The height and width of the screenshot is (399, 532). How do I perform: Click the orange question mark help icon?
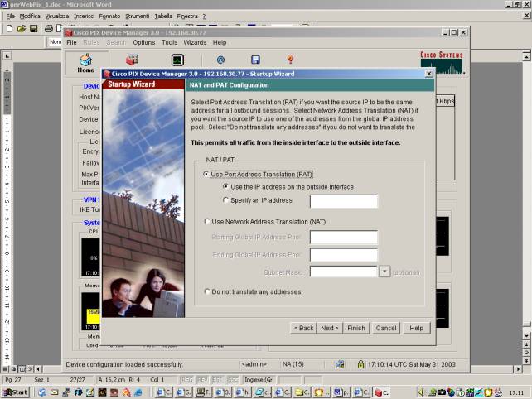(290, 60)
